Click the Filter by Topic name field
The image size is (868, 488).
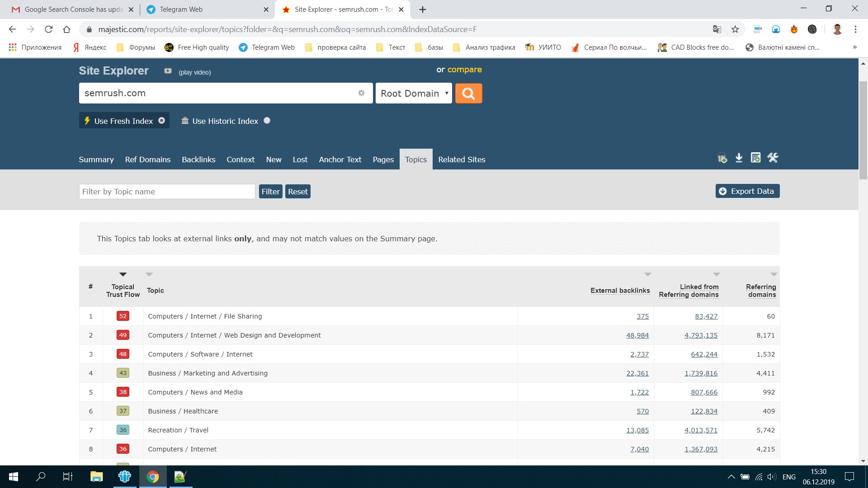point(167,192)
